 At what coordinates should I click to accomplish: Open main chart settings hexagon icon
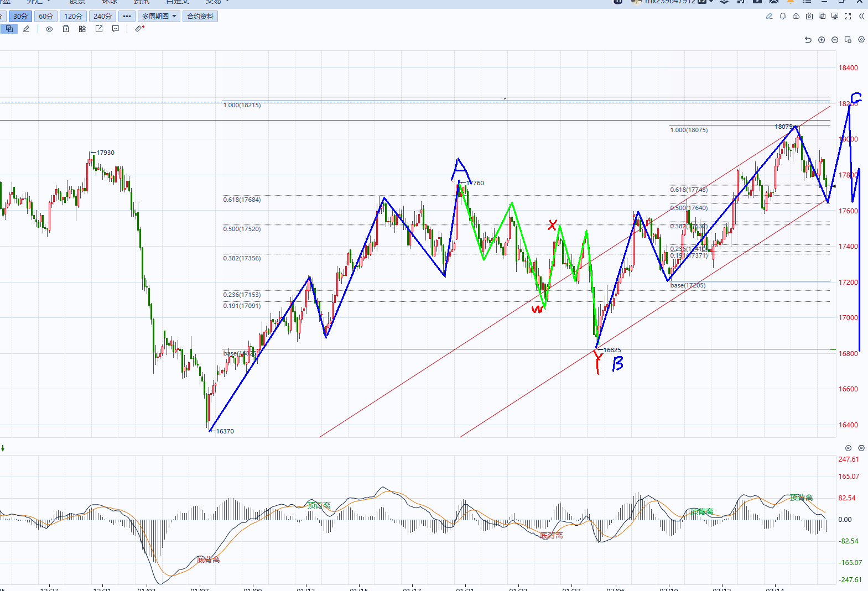861,40
